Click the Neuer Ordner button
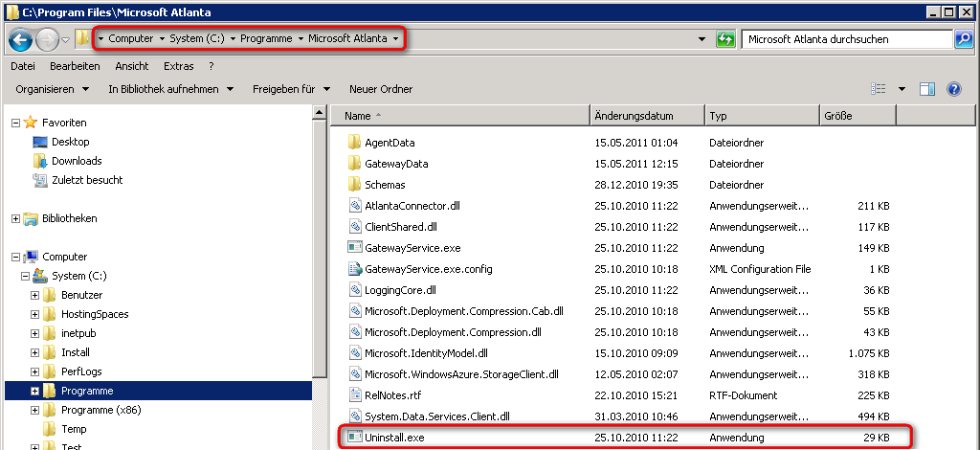Image resolution: width=980 pixels, height=450 pixels. [381, 89]
